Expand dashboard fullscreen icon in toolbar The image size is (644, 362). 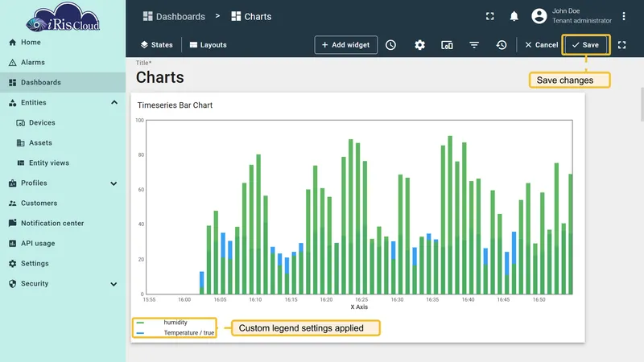621,45
